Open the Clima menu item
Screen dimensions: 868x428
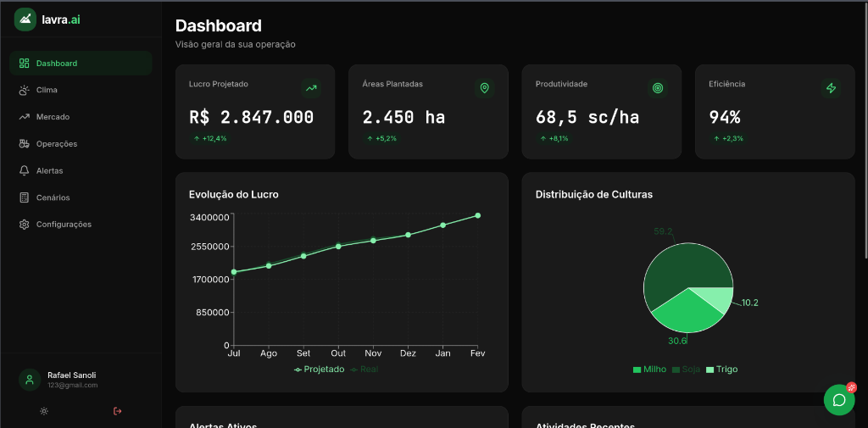(x=47, y=90)
